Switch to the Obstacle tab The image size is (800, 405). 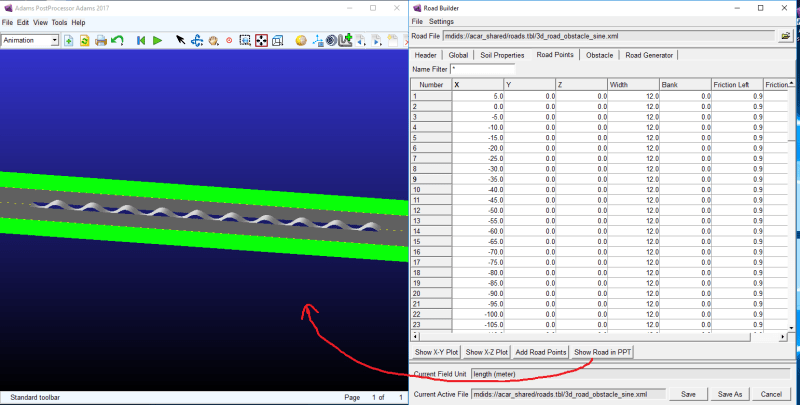[599, 55]
